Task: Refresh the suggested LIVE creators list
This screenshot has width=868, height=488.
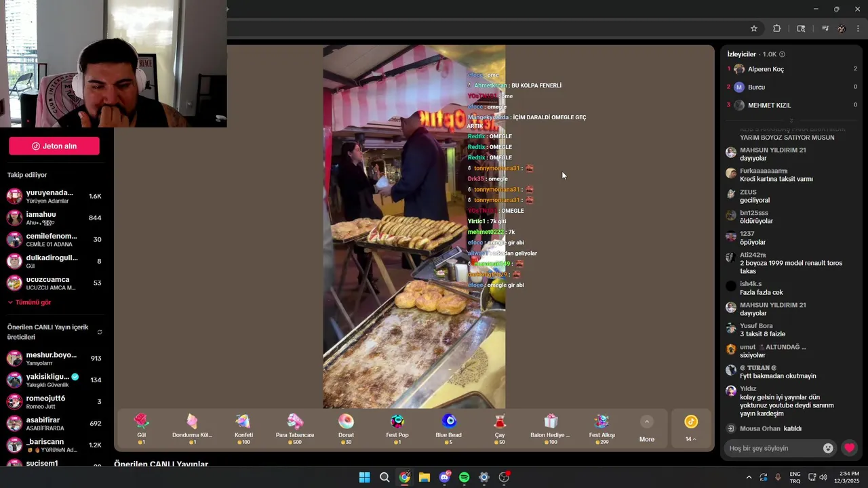Action: [100, 332]
